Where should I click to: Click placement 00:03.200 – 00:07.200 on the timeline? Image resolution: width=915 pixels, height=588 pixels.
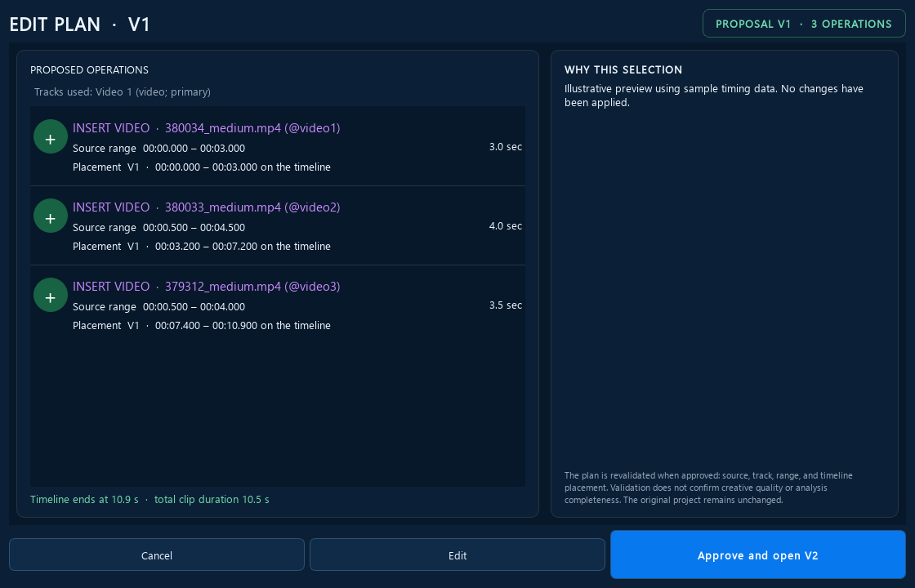(202, 247)
